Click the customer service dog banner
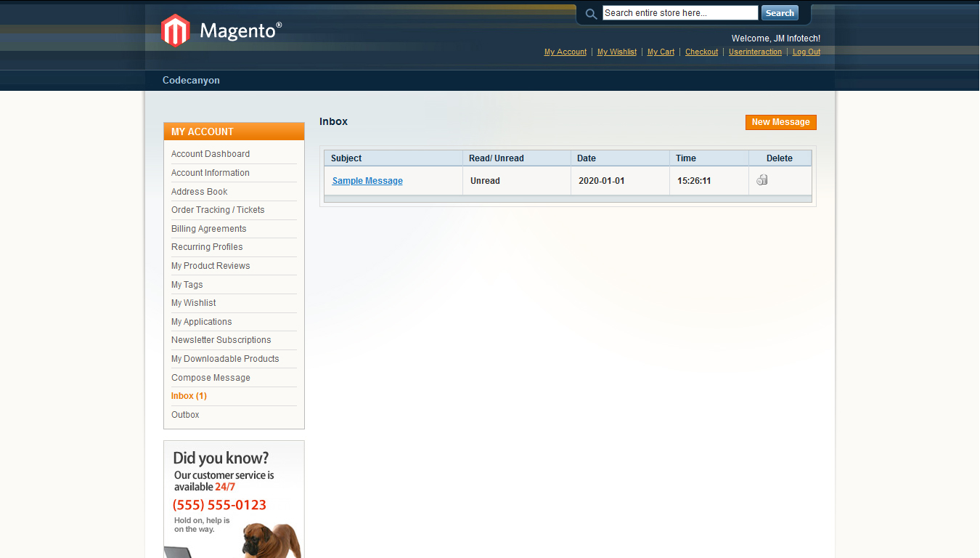This screenshot has width=980, height=558. [x=234, y=500]
